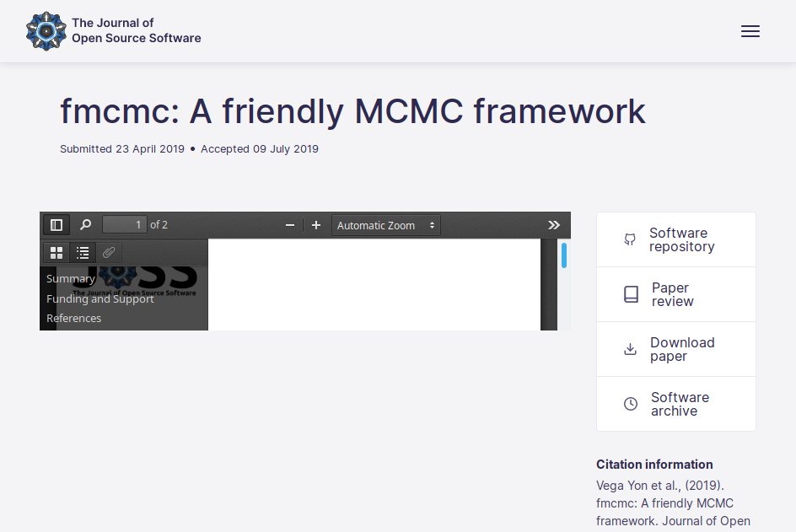The image size is (796, 532).
Task: Click the 'of 2' page count label
Action: pyautogui.click(x=159, y=225)
